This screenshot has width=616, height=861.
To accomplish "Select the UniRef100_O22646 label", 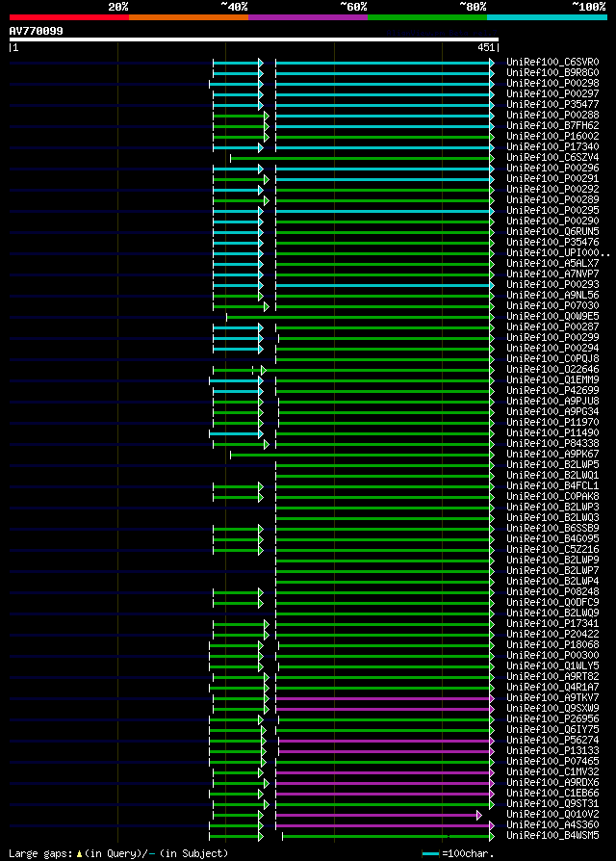I will (552, 370).
